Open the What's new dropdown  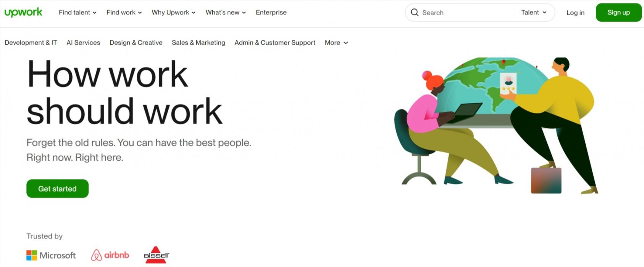pos(226,13)
